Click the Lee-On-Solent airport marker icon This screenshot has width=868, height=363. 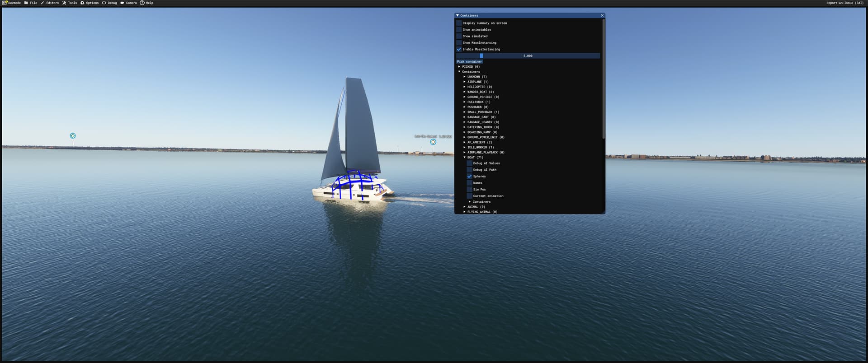[x=433, y=142]
